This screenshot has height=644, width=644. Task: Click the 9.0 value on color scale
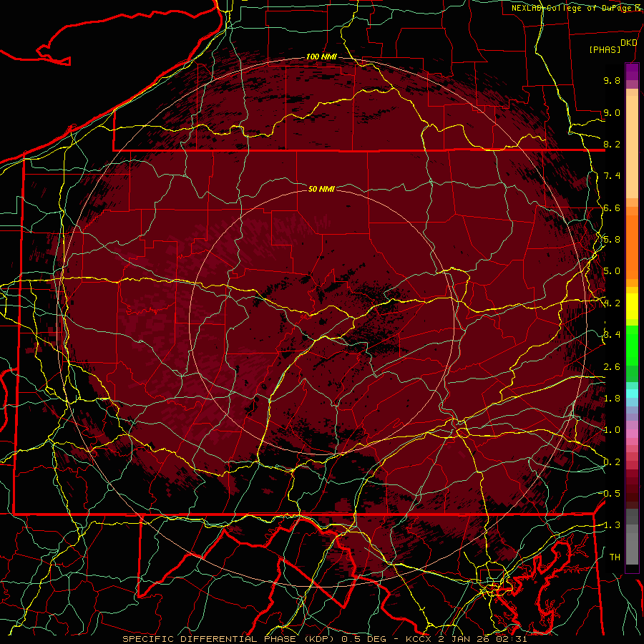612,112
